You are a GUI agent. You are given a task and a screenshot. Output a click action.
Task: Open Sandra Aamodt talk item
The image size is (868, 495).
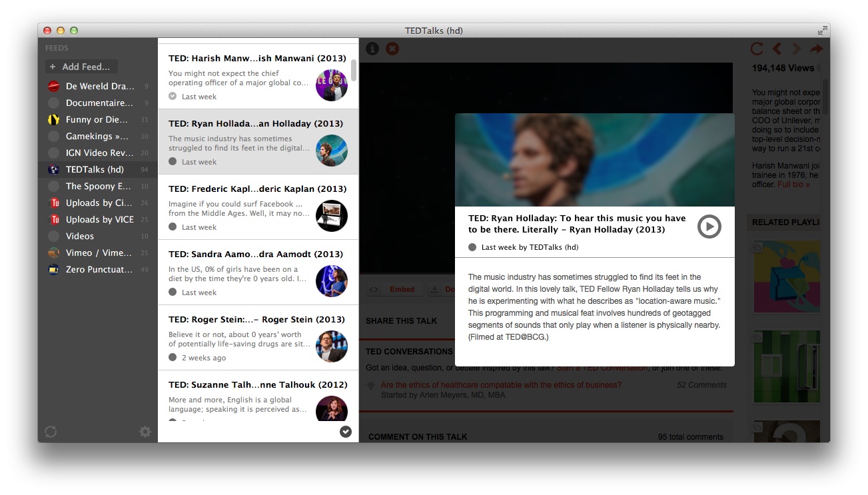(258, 272)
